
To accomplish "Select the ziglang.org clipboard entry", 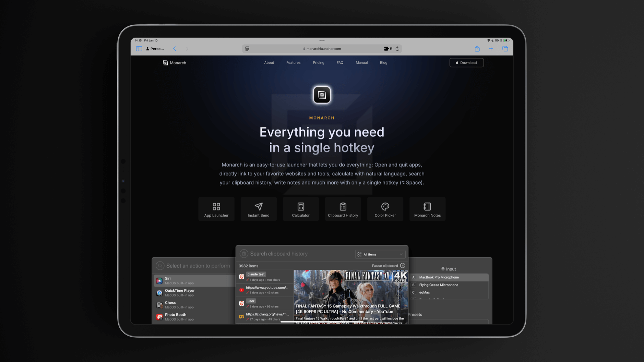I will point(264,316).
